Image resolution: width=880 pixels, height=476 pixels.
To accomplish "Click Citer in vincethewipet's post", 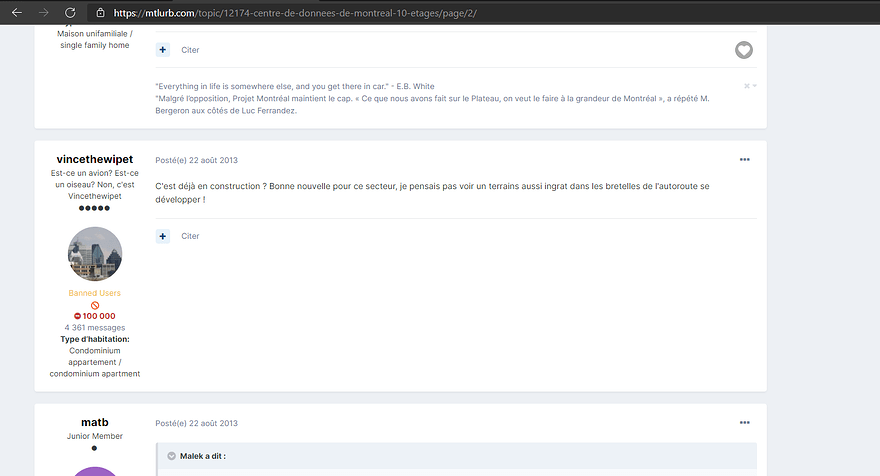I will point(190,236).
